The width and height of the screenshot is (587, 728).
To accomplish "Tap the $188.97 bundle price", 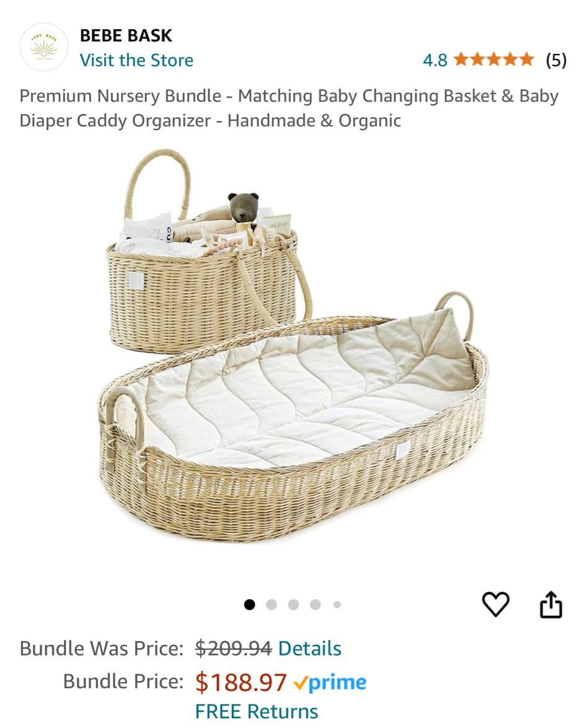I will tap(241, 682).
